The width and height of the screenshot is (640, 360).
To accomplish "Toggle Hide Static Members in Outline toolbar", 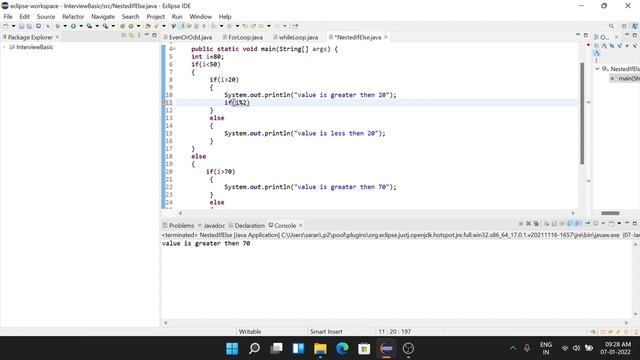I will [619, 46].
